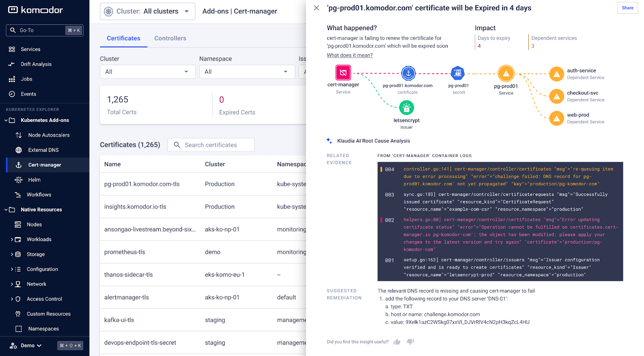The width and height of the screenshot is (644, 356).
Task: Click the sidebar keyboard shortcut hint beside Demo
Action: click(70, 346)
